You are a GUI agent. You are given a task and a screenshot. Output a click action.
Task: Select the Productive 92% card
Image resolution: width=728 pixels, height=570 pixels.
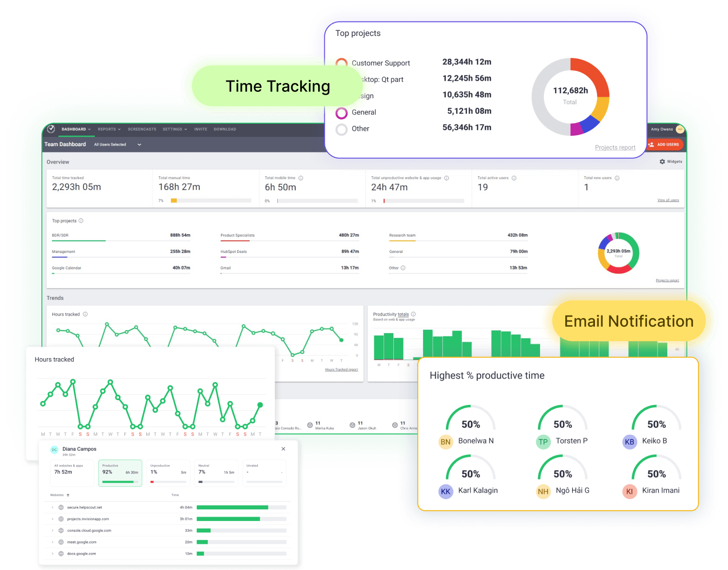click(120, 473)
